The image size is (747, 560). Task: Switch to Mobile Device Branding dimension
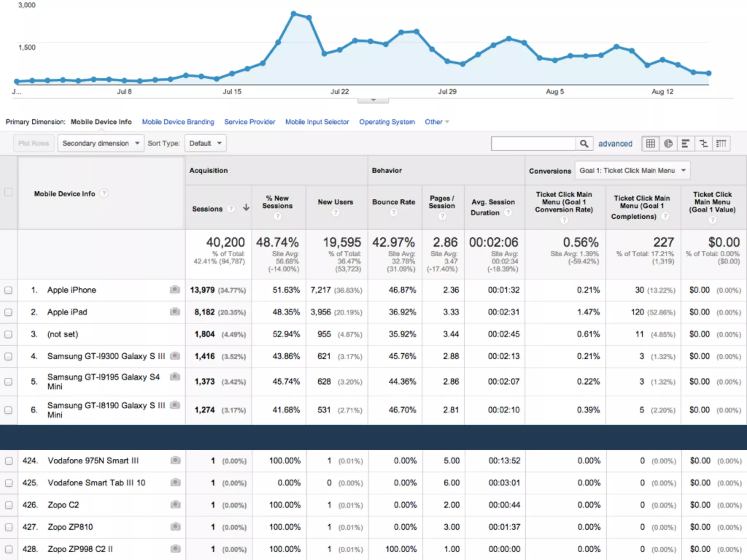tap(178, 122)
